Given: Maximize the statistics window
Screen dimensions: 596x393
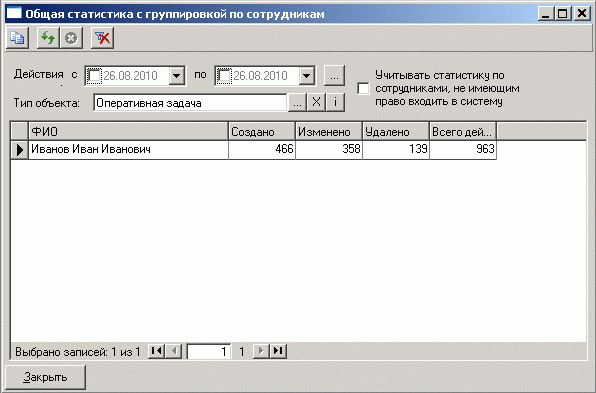Looking at the screenshot, I should 562,14.
